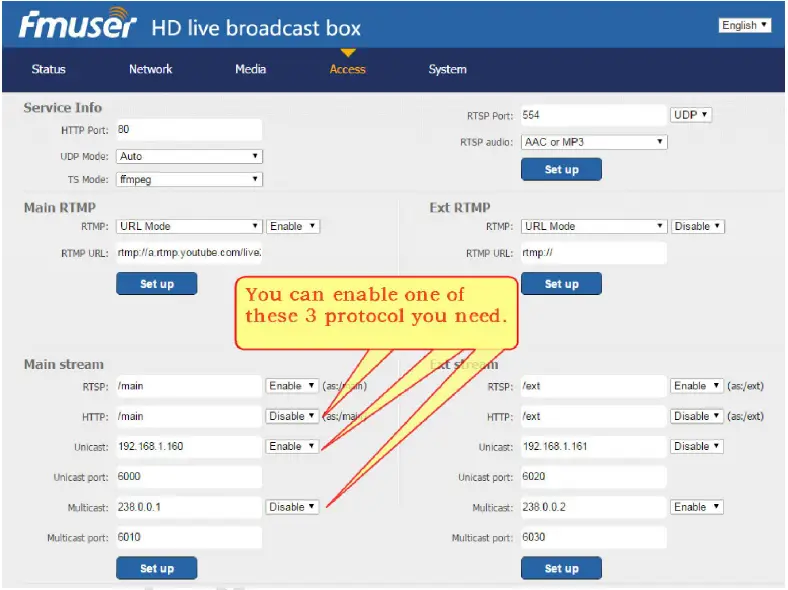Screen dimensions: 788x590
Task: Click the Multicast 238.0.0.2 field
Action: click(x=594, y=507)
